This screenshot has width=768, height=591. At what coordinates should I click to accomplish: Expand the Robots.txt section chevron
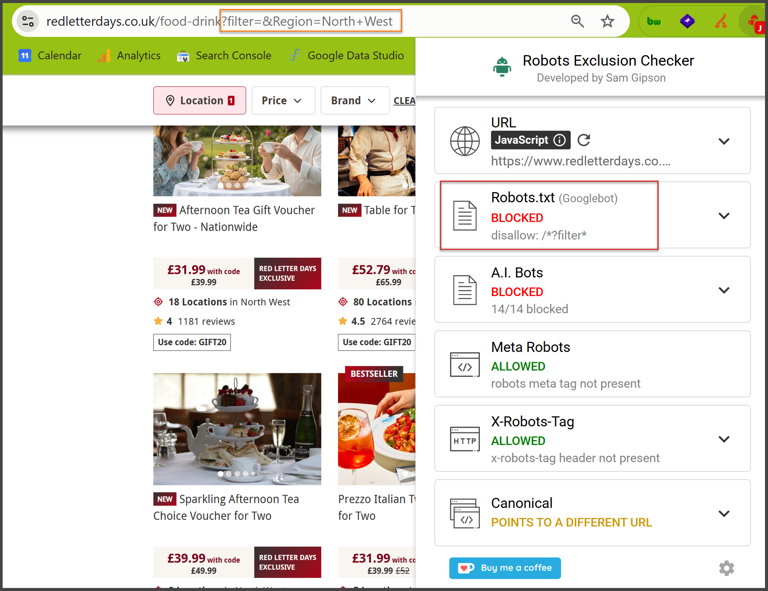724,215
